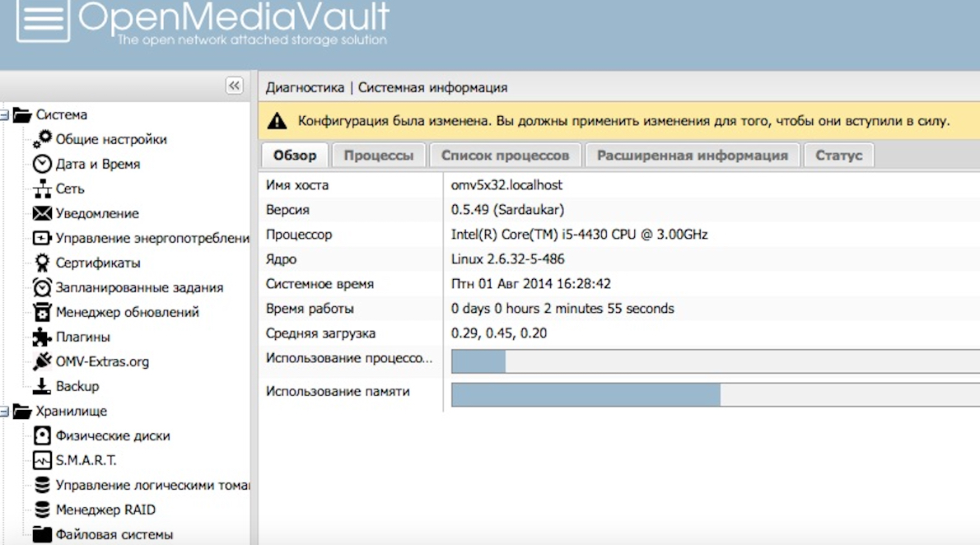The width and height of the screenshot is (980, 545).
Task: Click the Управление энергопотреблением battery icon
Action: pyautogui.click(x=42, y=238)
